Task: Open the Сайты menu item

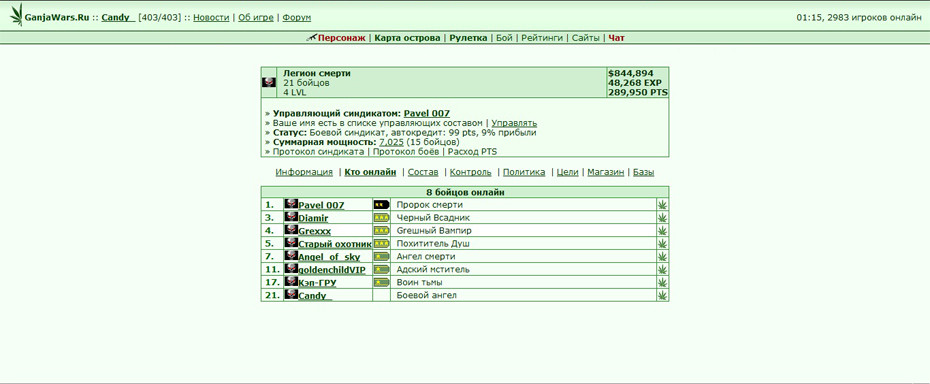Action: [x=585, y=38]
